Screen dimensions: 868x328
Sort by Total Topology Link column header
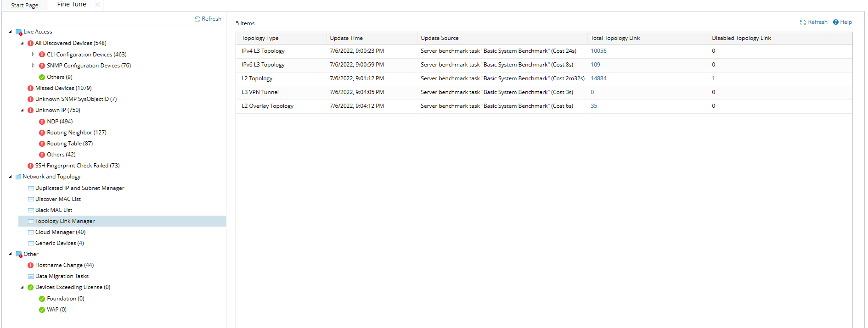648,38
